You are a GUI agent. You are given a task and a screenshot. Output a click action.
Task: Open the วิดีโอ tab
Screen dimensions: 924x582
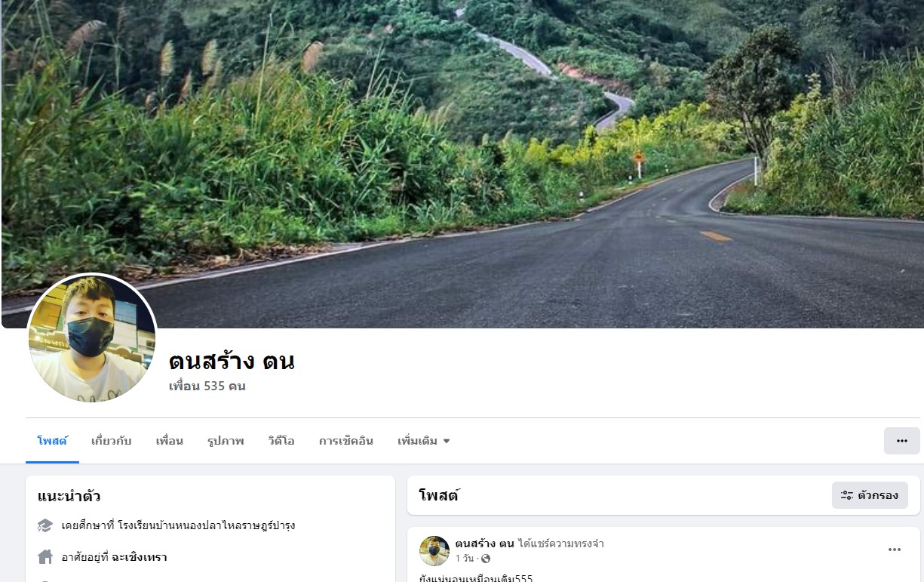point(281,441)
